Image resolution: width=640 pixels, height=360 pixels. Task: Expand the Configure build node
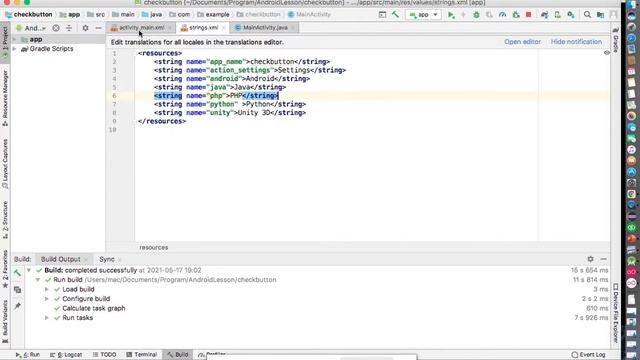(47, 299)
